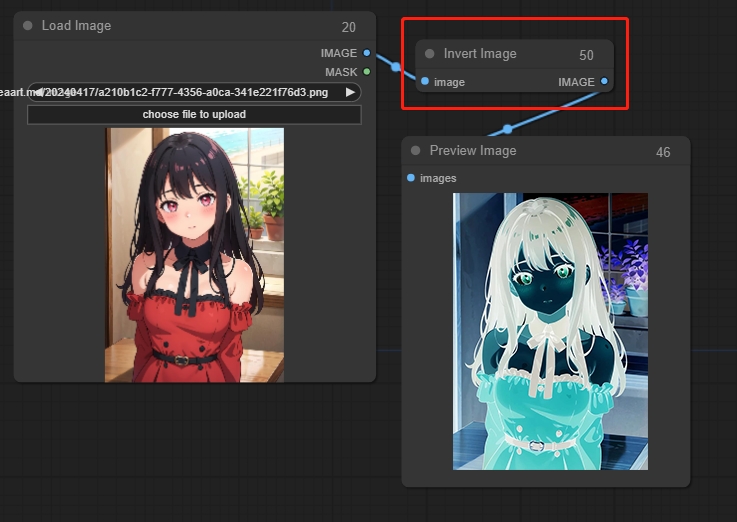Click the Invert Image node collapse dot
Viewport: 737px width, 522px height.
point(430,54)
